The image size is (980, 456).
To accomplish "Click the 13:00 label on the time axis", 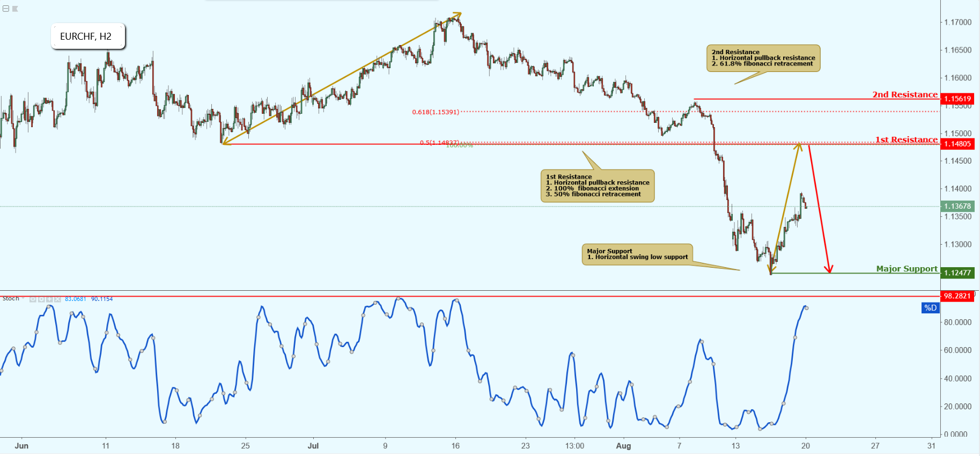I will point(574,446).
